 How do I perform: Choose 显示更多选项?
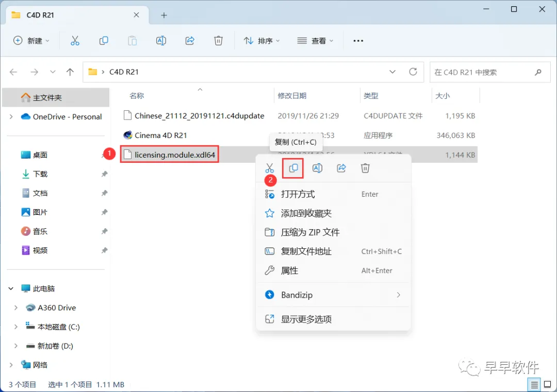tap(333, 319)
